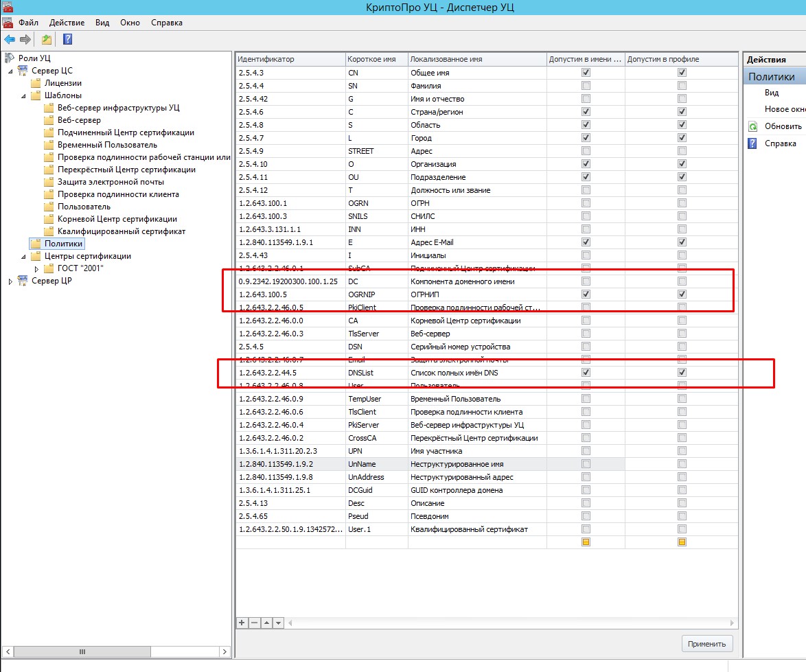
Task: Open the Действие menu
Action: coord(67,23)
